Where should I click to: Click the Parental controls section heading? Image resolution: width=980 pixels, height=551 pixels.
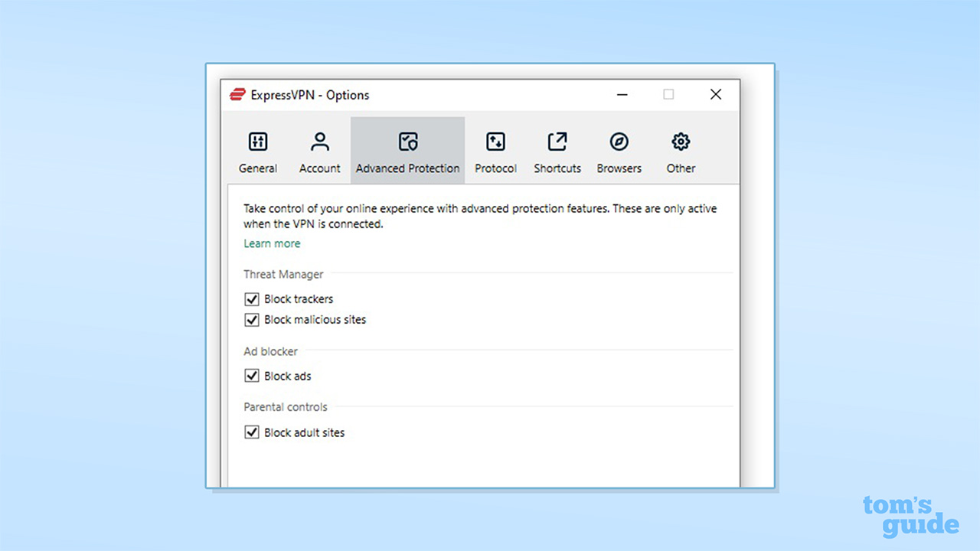click(286, 407)
